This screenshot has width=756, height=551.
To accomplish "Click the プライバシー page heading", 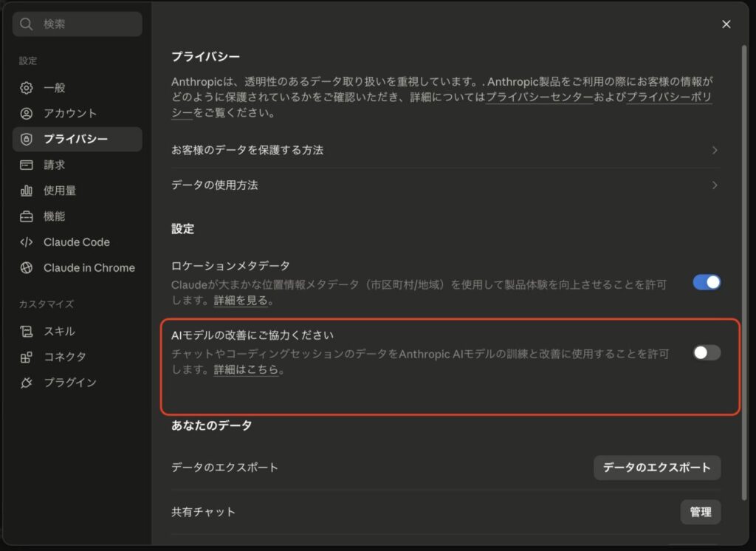I will (x=206, y=56).
